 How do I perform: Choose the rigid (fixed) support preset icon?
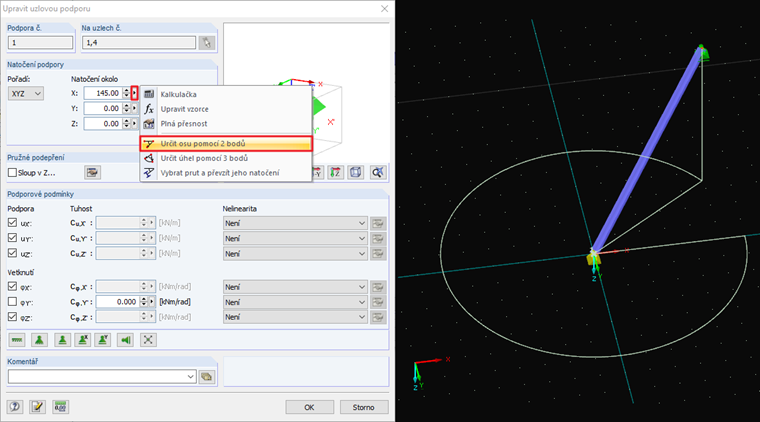(x=39, y=340)
